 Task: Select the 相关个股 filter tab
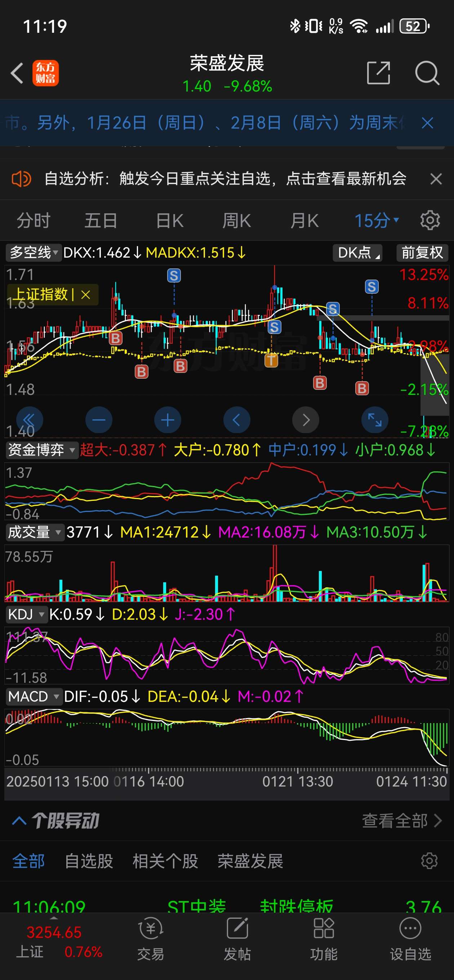165,861
